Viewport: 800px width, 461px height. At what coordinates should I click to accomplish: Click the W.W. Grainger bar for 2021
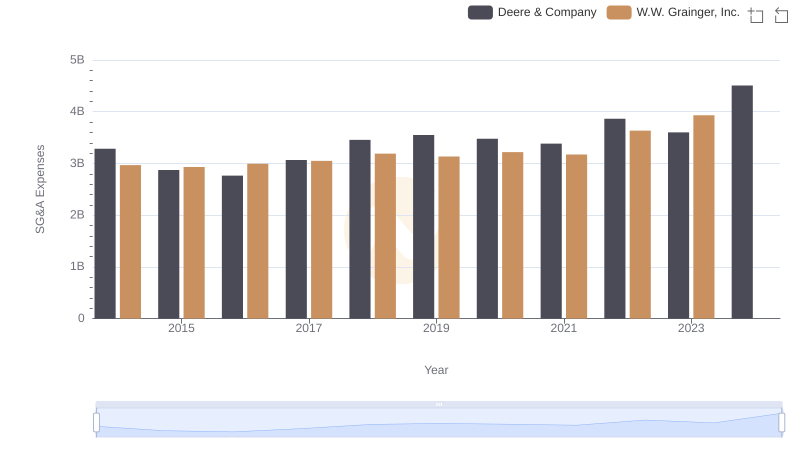coord(577,237)
